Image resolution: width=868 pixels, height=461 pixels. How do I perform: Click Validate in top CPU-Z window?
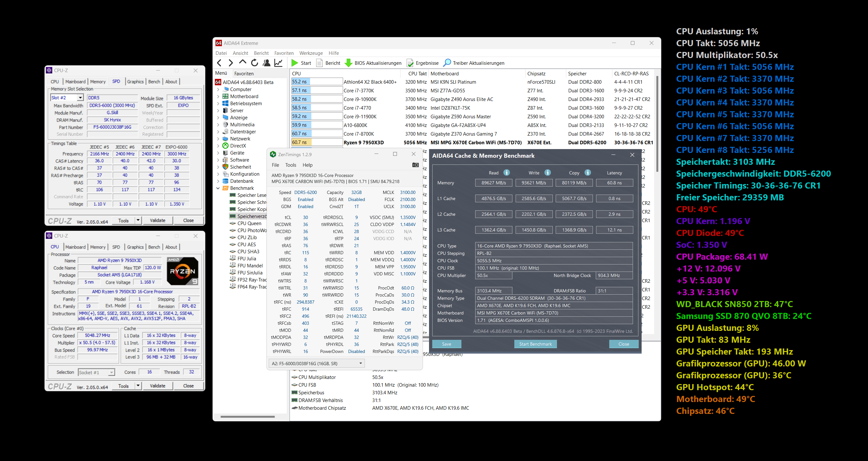[x=157, y=220]
